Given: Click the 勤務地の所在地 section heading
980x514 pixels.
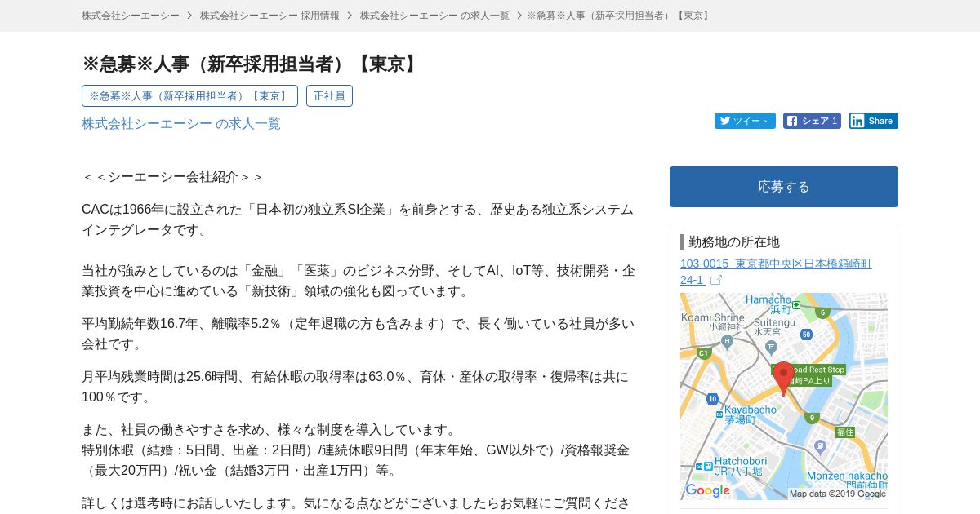Looking at the screenshot, I should tap(734, 241).
